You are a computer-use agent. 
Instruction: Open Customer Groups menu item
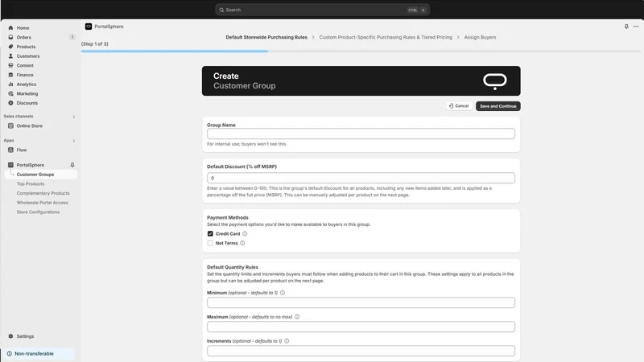[41, 175]
